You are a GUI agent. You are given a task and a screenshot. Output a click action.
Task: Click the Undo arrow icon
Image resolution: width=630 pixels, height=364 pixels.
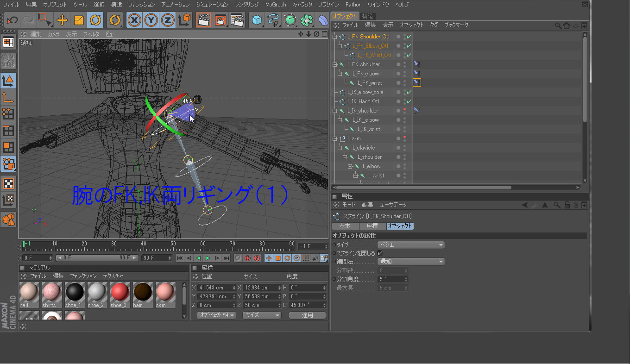[x=12, y=20]
